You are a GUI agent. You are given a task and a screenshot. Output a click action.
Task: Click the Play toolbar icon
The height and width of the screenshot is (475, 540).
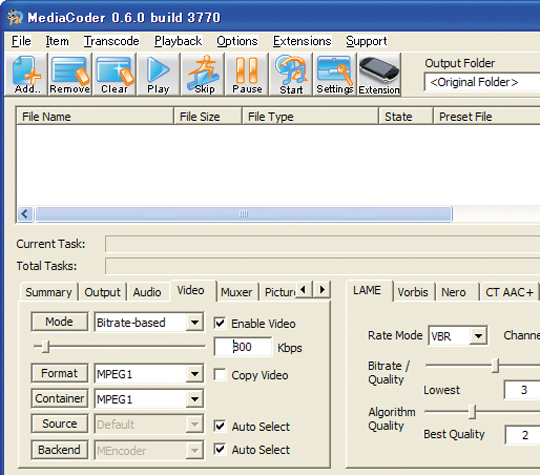(x=158, y=74)
